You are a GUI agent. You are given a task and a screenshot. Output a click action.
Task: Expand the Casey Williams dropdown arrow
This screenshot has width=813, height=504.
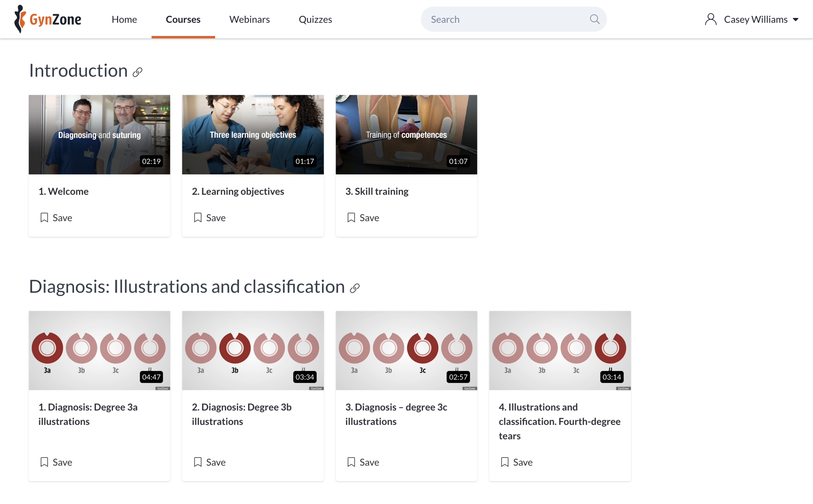tap(795, 20)
